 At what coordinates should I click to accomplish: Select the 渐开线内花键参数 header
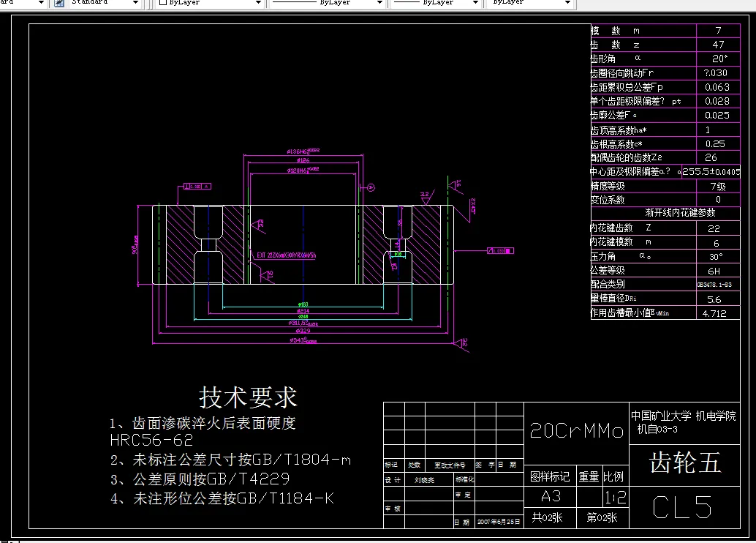click(680, 212)
